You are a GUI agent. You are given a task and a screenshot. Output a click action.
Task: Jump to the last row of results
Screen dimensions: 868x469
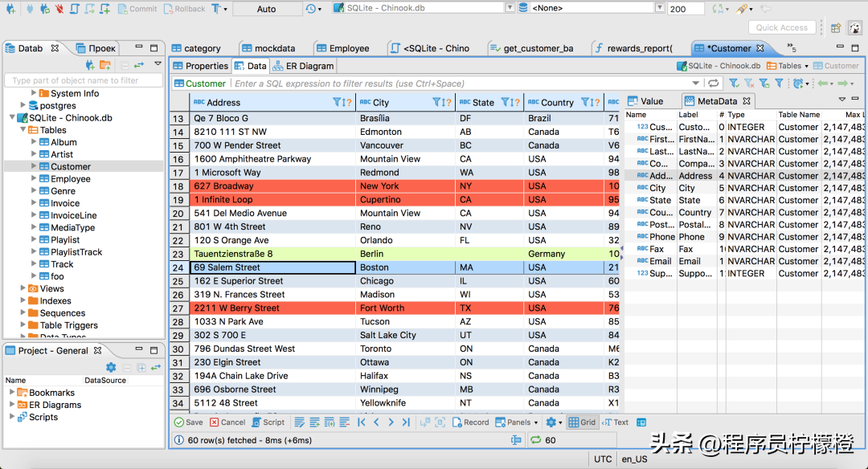(406, 422)
